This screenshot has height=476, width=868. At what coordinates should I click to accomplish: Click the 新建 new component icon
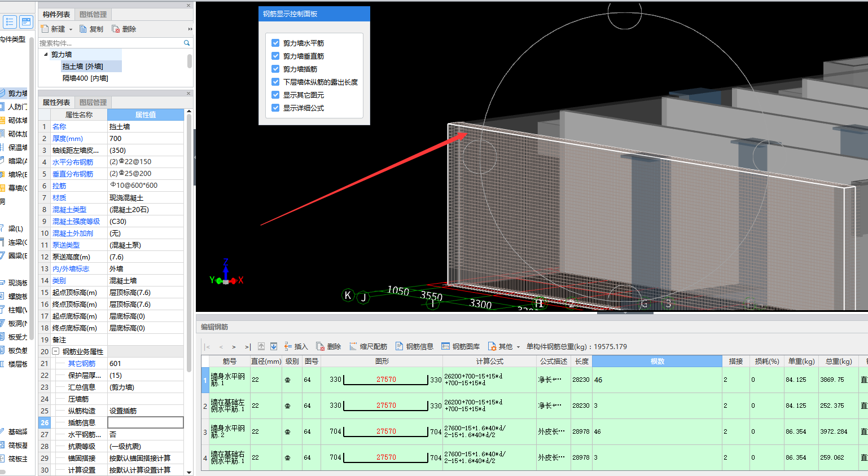[x=45, y=29]
